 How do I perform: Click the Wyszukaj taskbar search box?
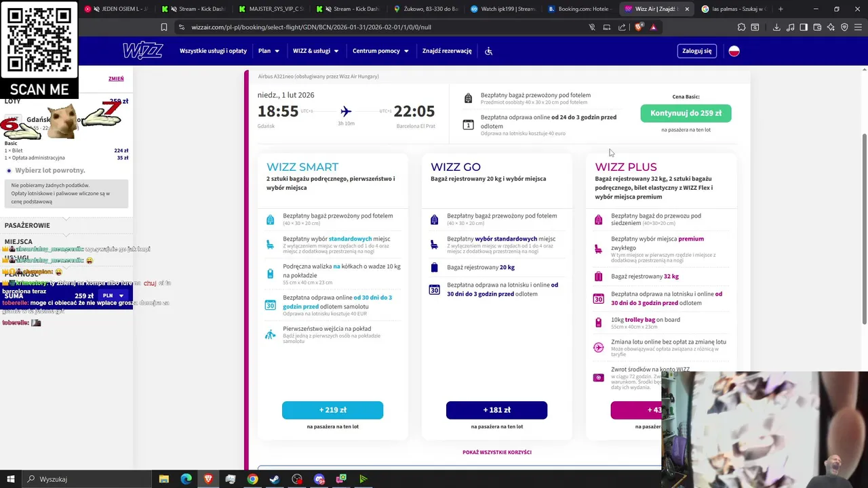coord(88,479)
